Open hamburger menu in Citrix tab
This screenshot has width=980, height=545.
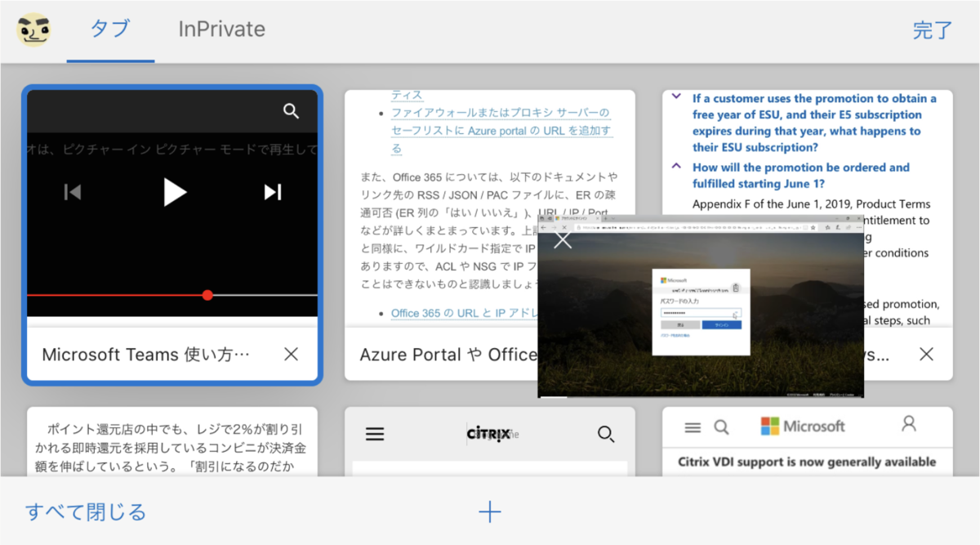(x=375, y=435)
